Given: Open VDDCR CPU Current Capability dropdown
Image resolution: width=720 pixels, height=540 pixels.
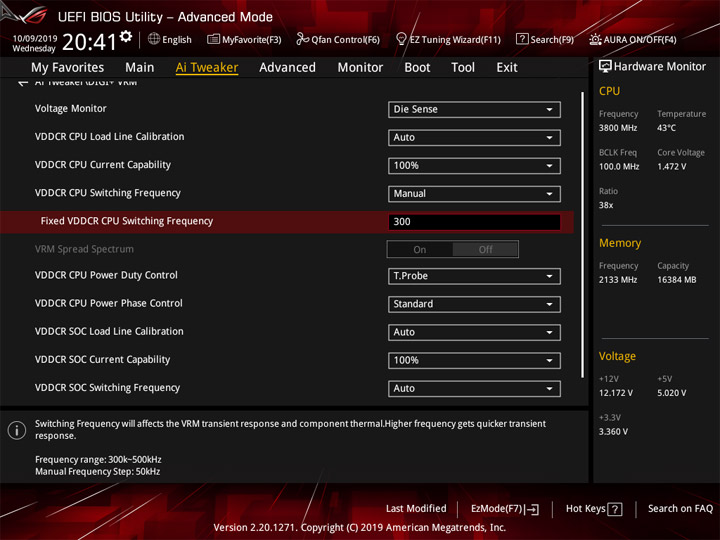Looking at the screenshot, I should tap(474, 165).
